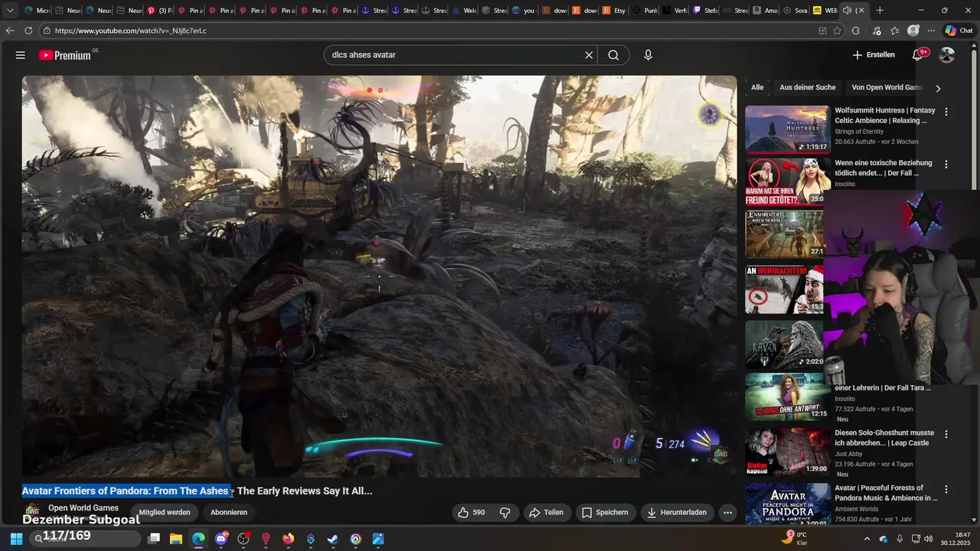
Task: Open taskbar clock showing 18:47
Action: click(x=956, y=539)
